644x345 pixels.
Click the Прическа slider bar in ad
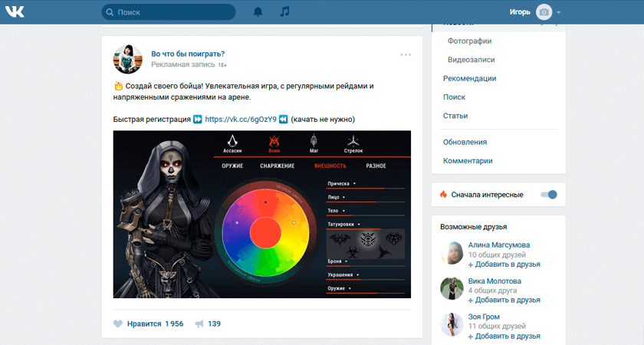tap(366, 189)
